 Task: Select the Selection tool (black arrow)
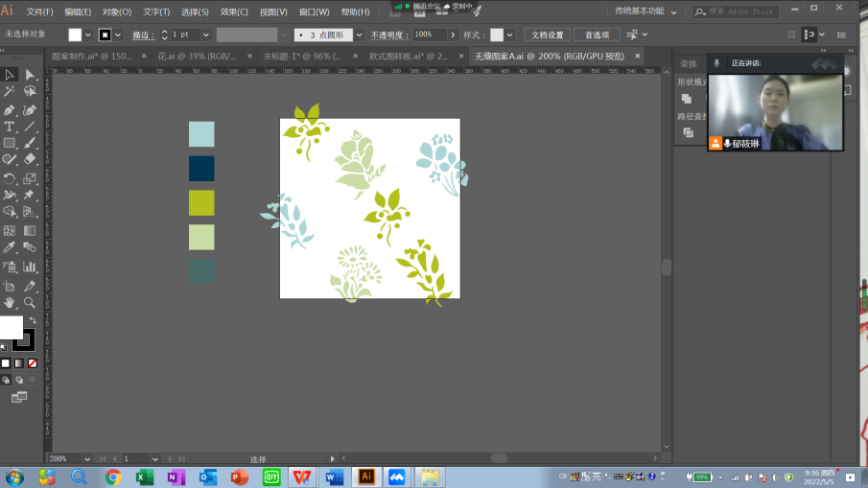[10, 75]
